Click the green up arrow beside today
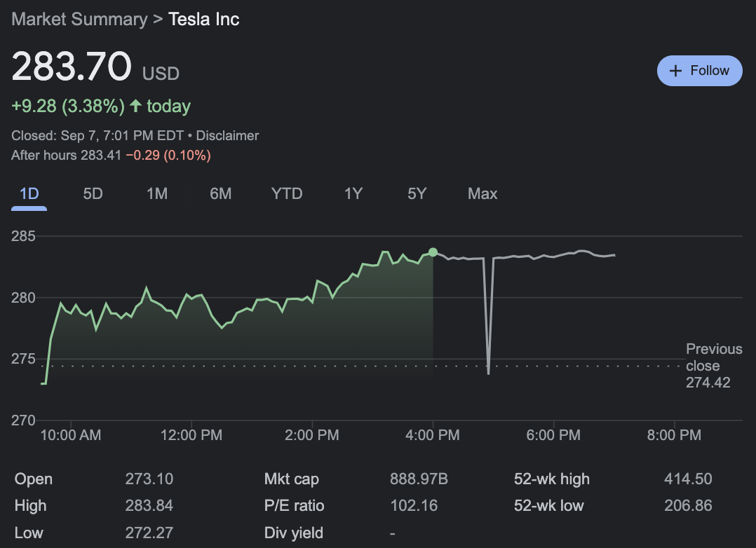Viewport: 756px width, 548px height. coord(135,106)
